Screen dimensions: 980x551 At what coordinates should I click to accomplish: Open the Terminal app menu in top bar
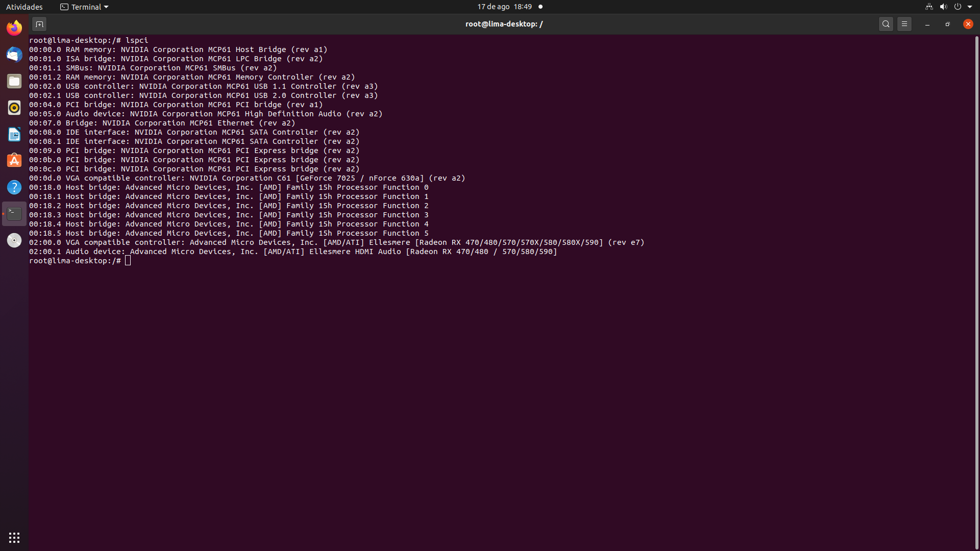point(84,7)
